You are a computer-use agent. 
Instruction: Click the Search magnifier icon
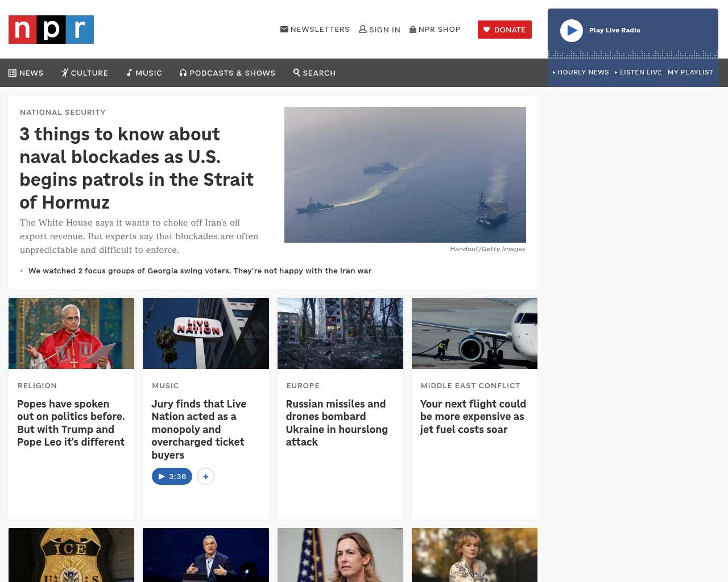[296, 72]
